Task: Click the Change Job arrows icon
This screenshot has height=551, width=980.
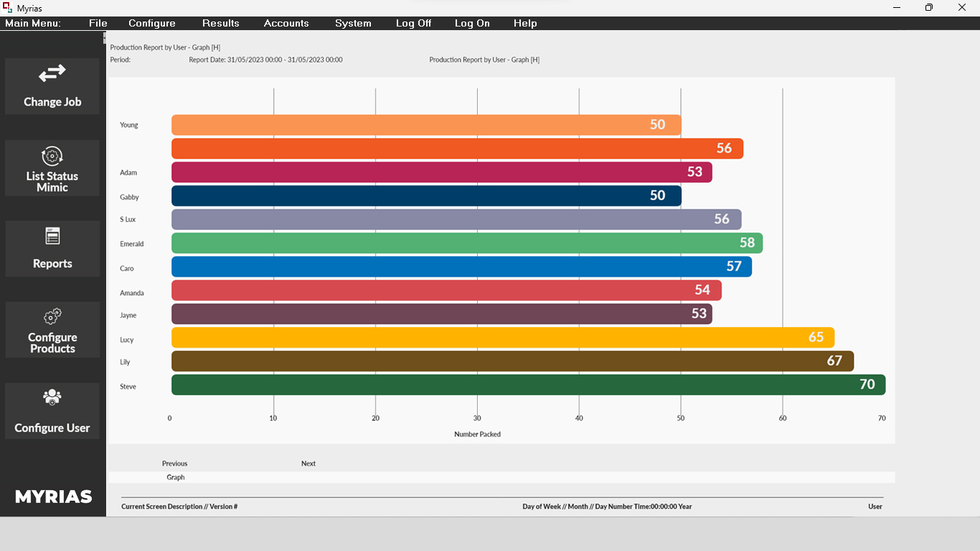Action: tap(52, 74)
